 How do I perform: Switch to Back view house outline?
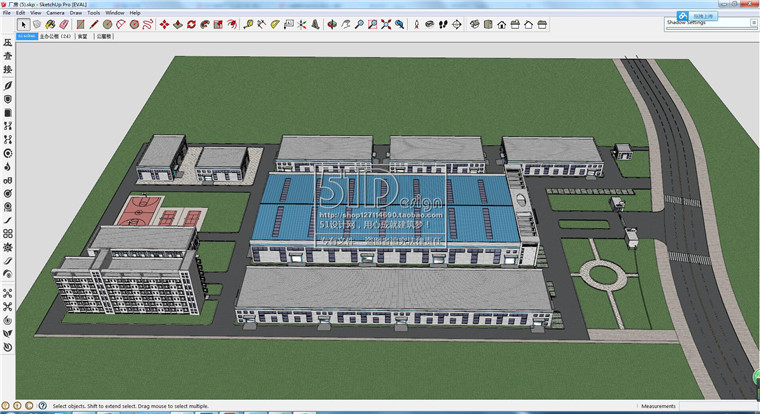point(528,24)
